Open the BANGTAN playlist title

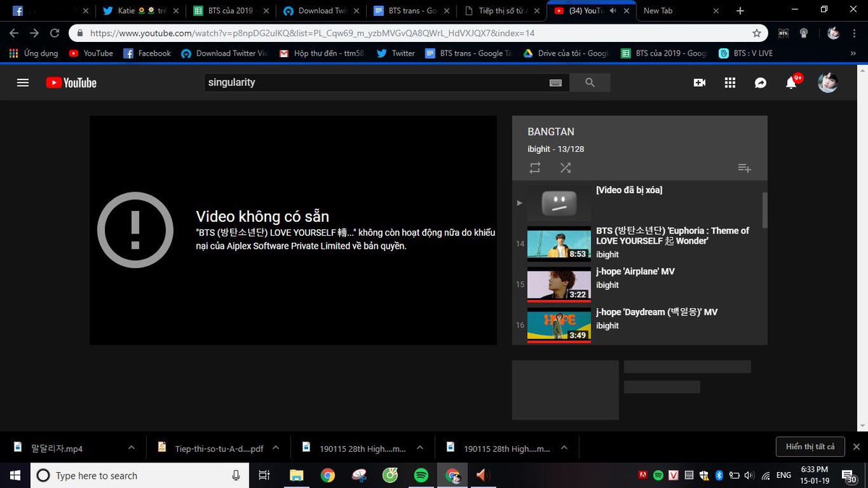[x=551, y=132]
